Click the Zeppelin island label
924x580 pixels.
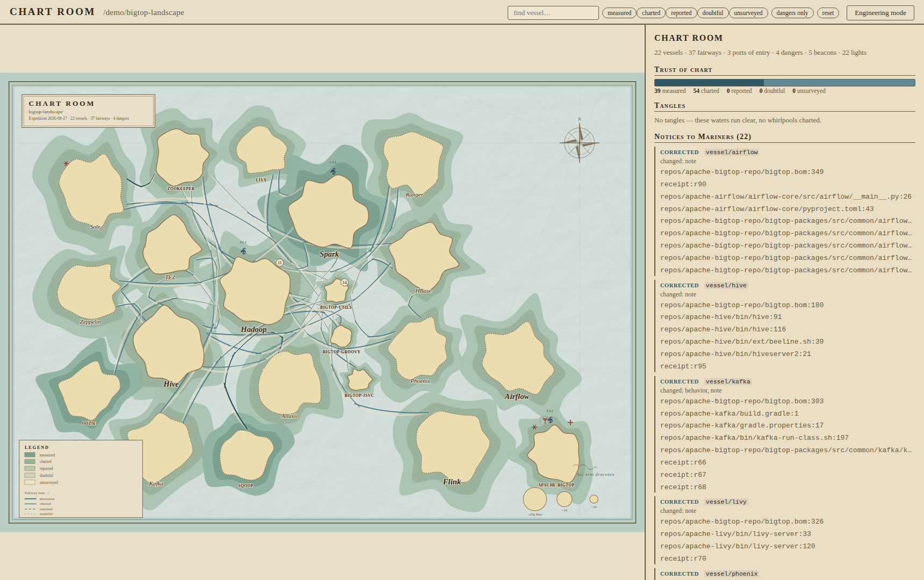(x=90, y=322)
